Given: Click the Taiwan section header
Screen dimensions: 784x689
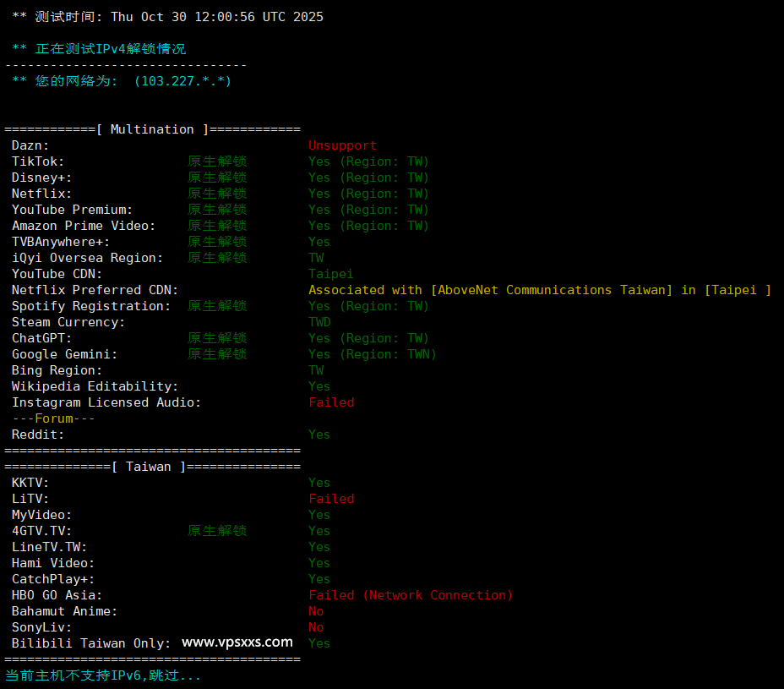Looking at the screenshot, I should tap(149, 467).
